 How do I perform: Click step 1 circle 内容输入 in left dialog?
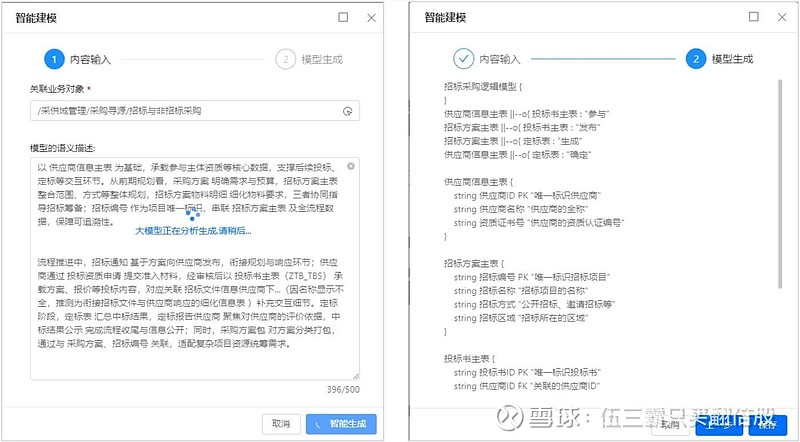54,59
